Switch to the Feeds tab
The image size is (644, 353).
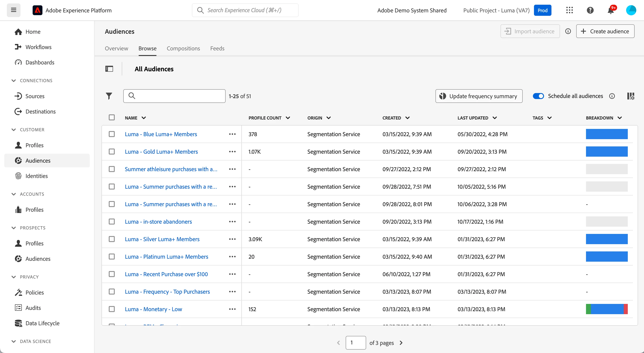pos(217,48)
